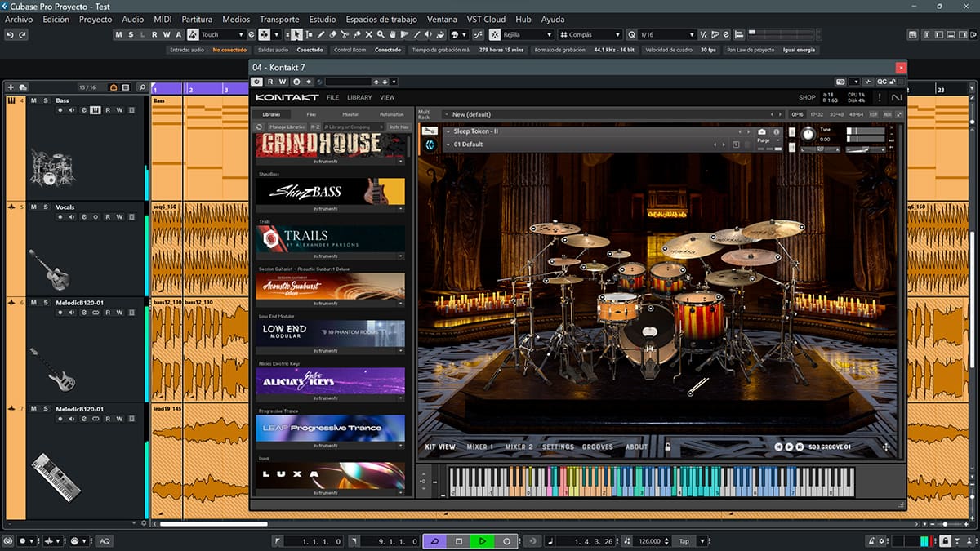Click the add track plus icon
This screenshot has height=551, width=980.
pyautogui.click(x=11, y=87)
